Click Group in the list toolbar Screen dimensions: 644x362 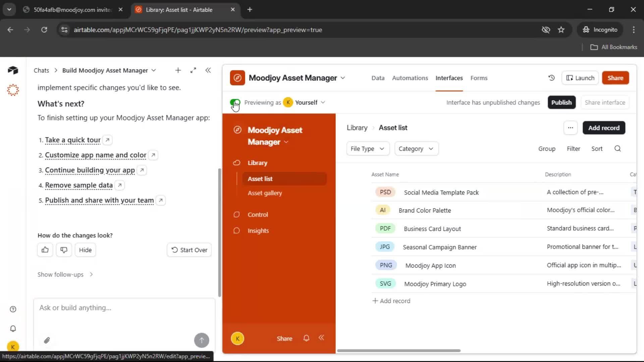click(x=547, y=148)
